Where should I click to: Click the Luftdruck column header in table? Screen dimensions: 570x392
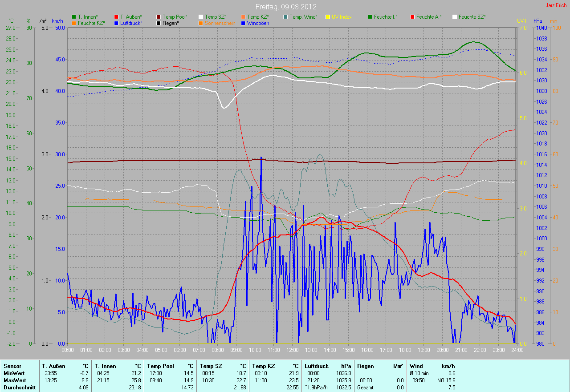(x=316, y=366)
